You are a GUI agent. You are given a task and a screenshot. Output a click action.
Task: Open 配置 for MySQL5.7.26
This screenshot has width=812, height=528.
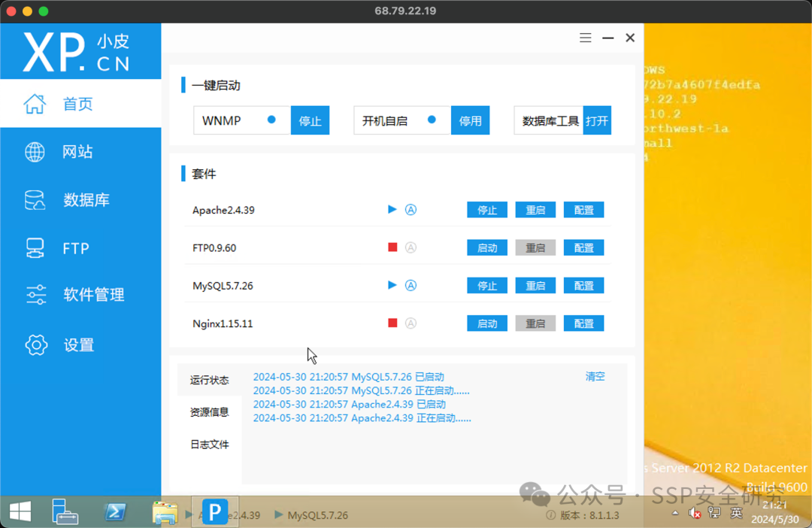click(x=583, y=286)
